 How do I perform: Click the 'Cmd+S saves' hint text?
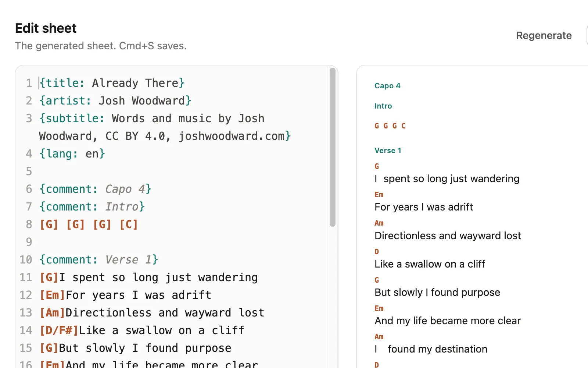(x=153, y=46)
